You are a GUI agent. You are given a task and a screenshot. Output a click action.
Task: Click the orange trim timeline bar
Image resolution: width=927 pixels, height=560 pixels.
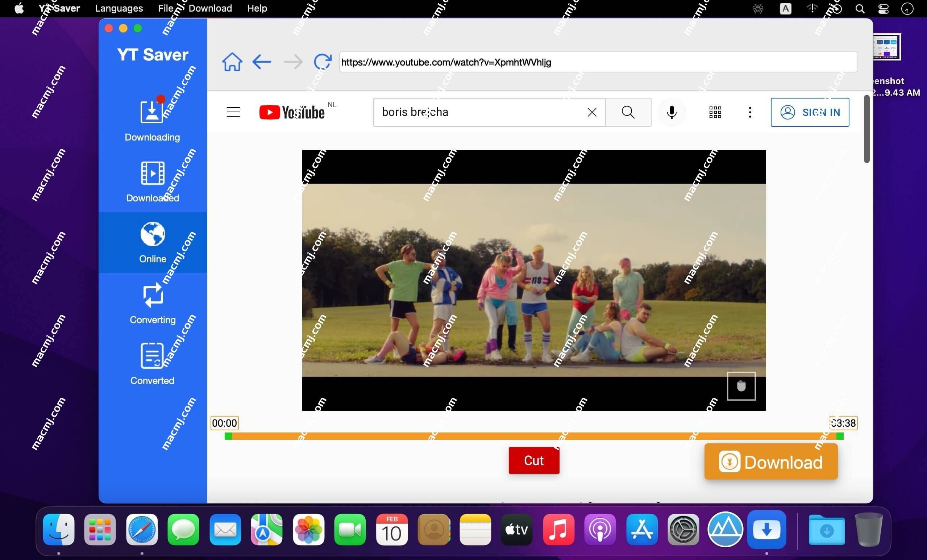pos(534,436)
